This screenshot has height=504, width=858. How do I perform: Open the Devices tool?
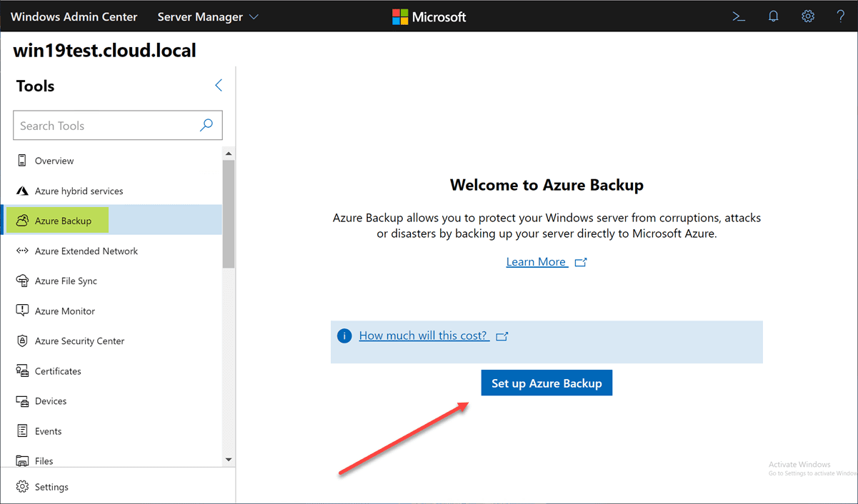[59, 400]
